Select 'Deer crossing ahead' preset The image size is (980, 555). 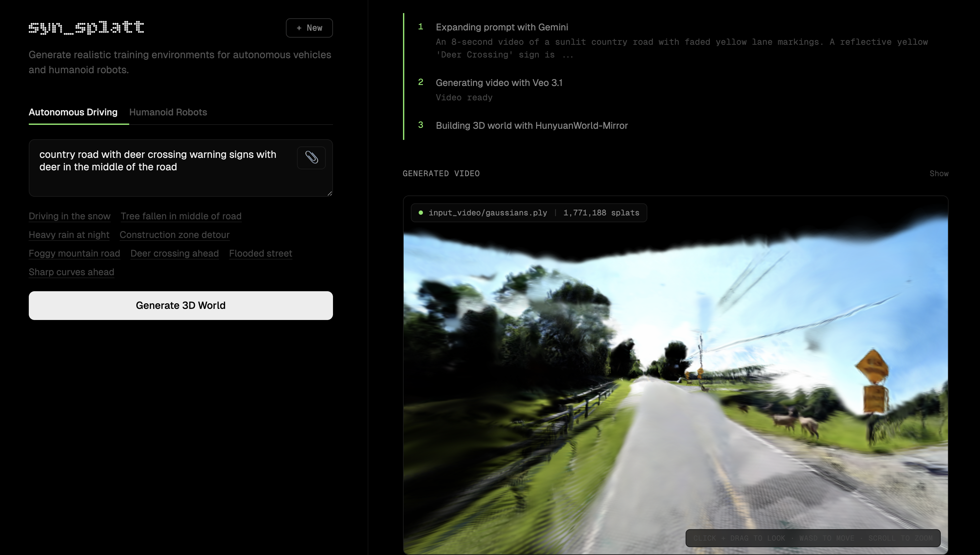tap(174, 254)
